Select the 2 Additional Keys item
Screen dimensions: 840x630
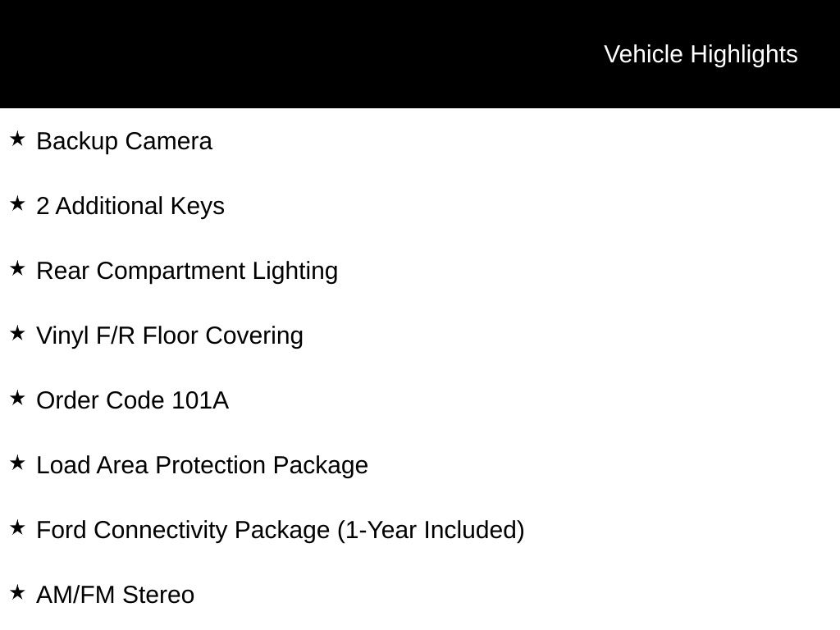pyautogui.click(x=130, y=207)
